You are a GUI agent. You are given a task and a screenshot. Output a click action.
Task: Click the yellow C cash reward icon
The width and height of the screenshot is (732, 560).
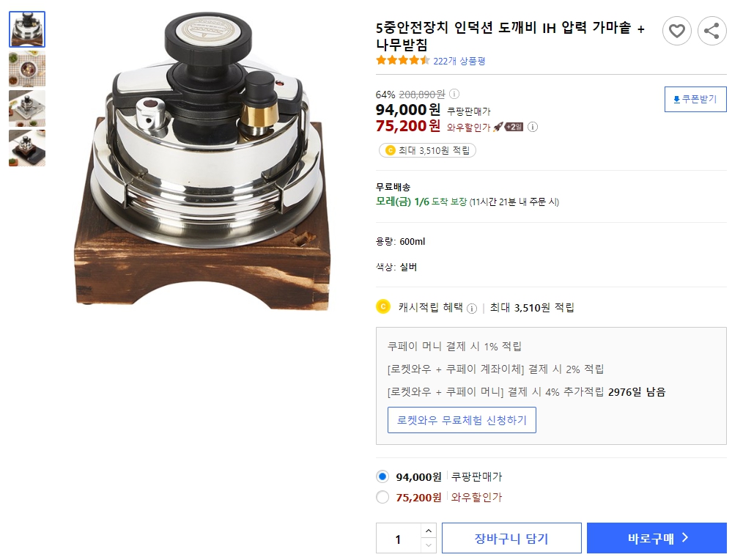pyautogui.click(x=382, y=308)
